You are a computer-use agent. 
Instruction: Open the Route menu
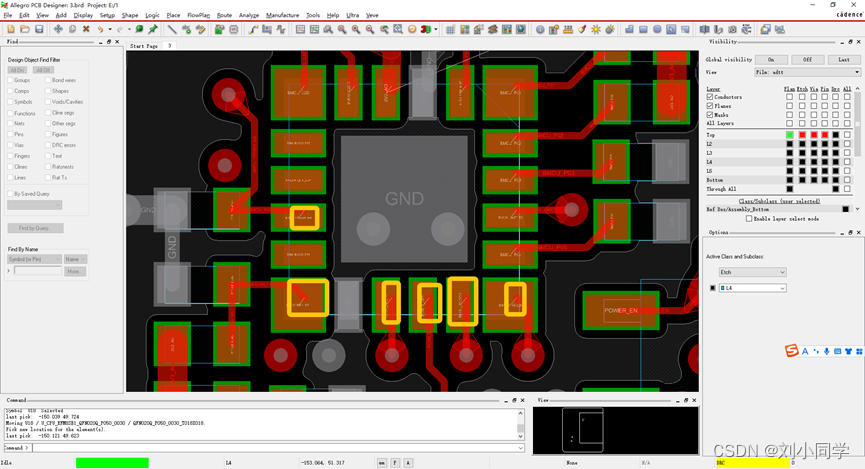point(224,16)
